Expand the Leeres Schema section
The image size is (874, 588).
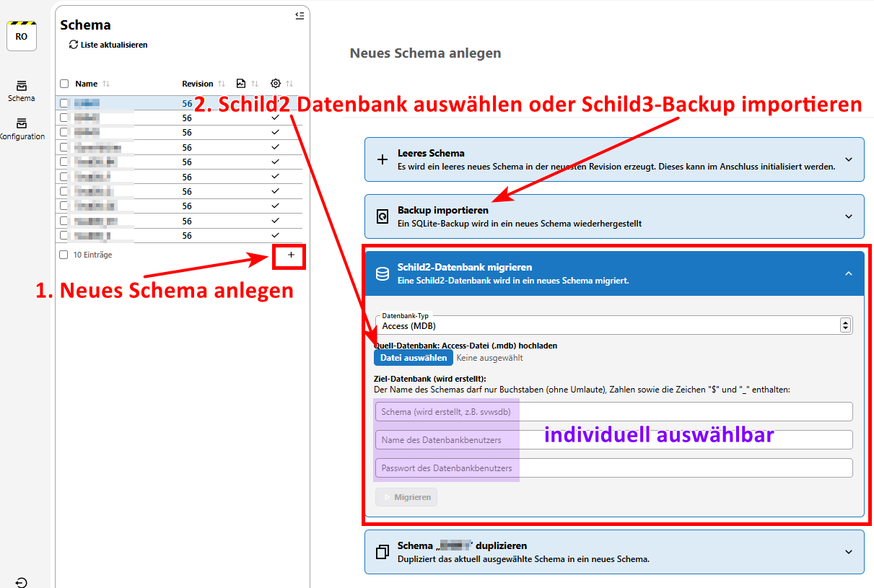[849, 159]
